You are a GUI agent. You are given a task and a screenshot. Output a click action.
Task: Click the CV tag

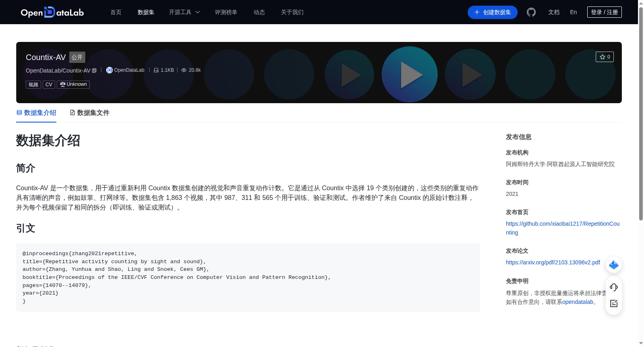tap(49, 85)
